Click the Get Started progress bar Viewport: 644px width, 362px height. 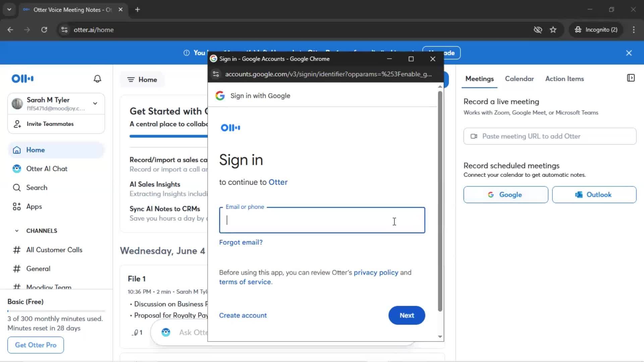[x=168, y=136]
